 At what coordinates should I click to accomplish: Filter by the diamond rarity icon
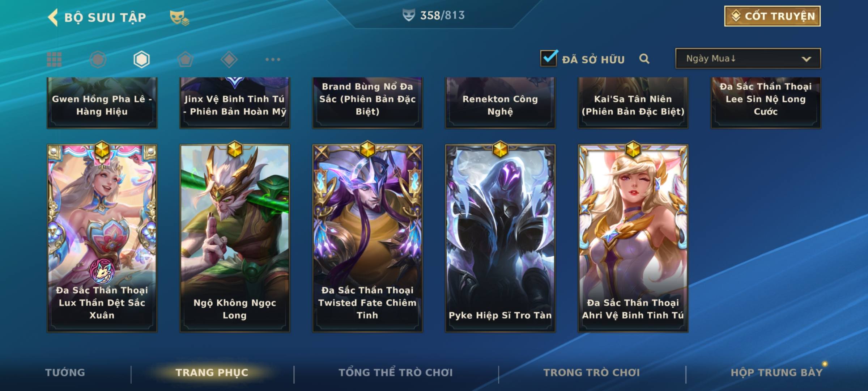click(x=229, y=59)
